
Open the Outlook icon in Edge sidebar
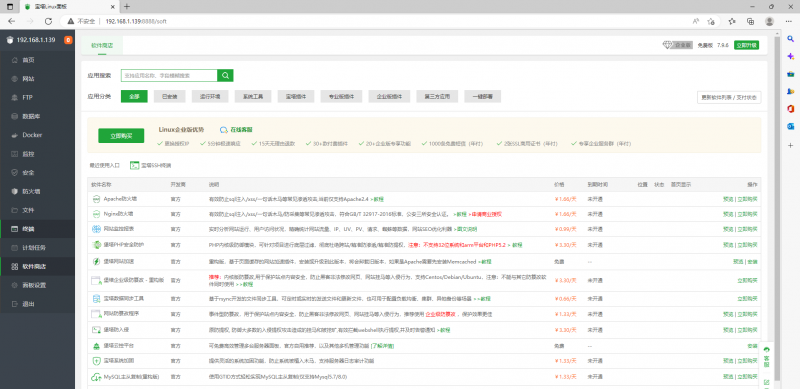point(791,127)
